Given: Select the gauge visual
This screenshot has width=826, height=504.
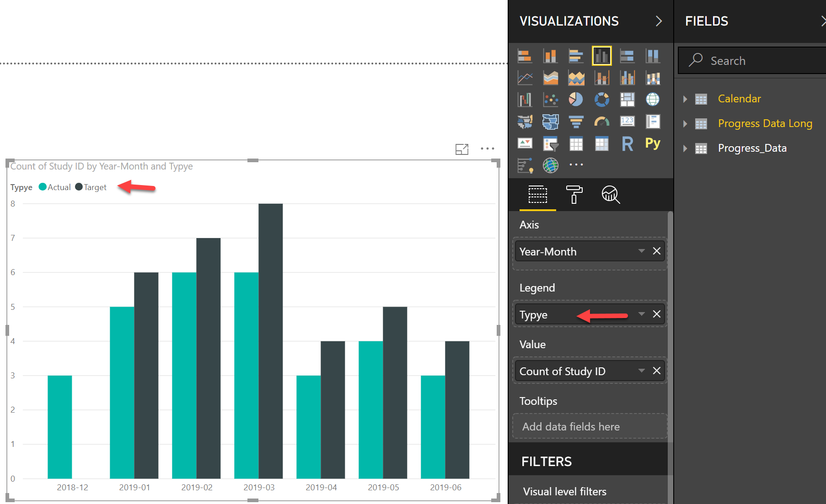Looking at the screenshot, I should click(601, 122).
